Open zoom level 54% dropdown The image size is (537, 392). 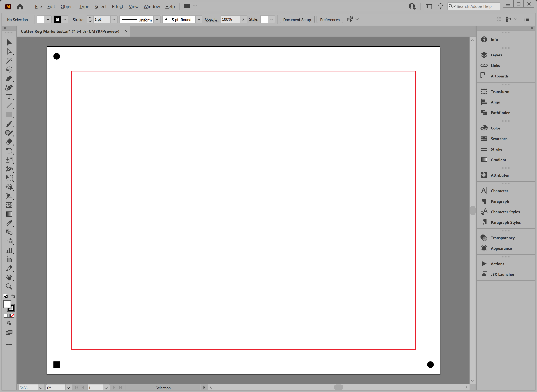[x=41, y=388]
